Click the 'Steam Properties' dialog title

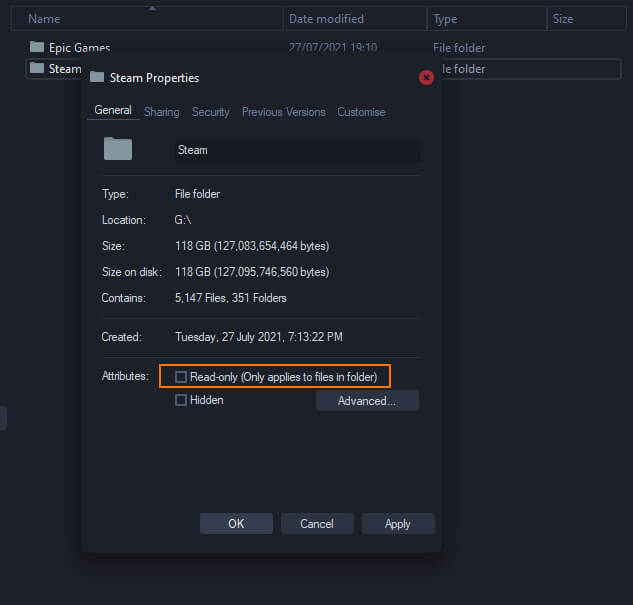click(154, 77)
